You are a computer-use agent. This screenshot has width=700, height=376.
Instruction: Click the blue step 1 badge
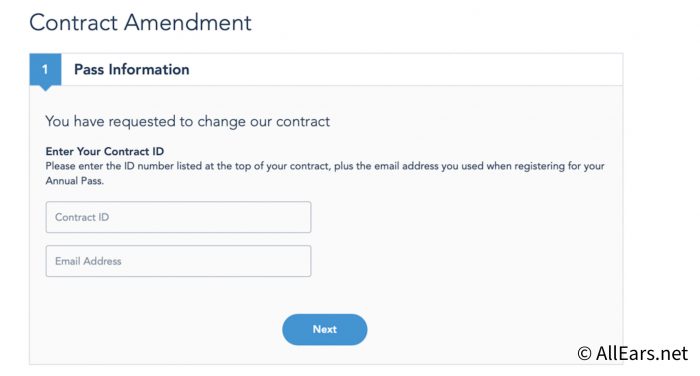point(45,69)
